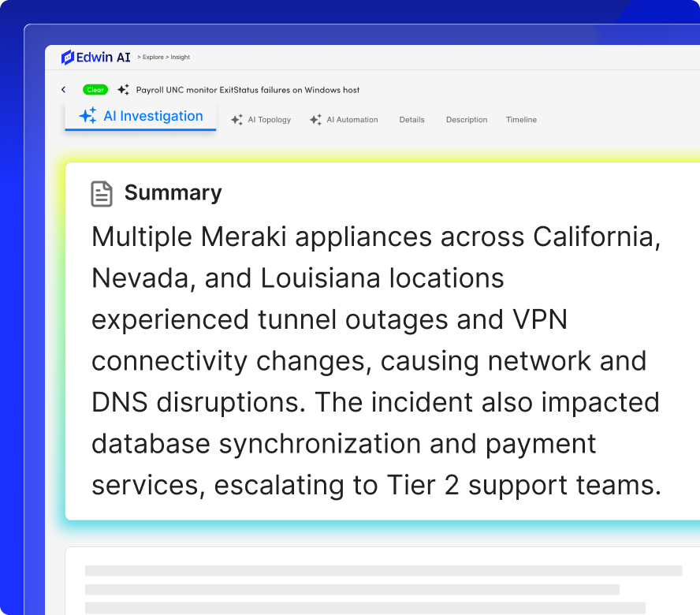Switch to the AI Automation tab
Screen dimensions: 700x615
(344, 120)
